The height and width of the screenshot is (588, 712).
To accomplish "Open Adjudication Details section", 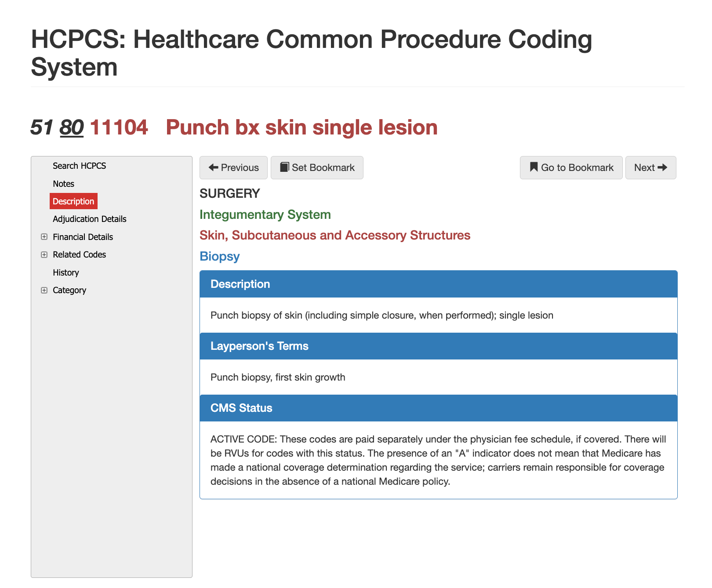I will click(x=89, y=219).
